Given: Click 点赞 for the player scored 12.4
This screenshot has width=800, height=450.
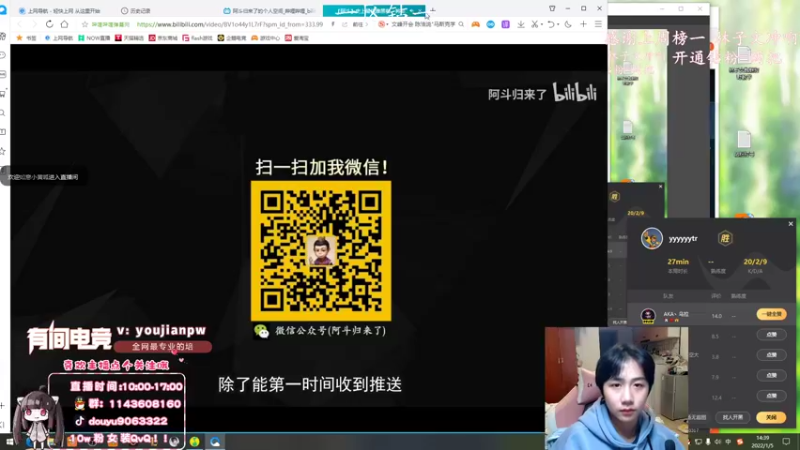Looking at the screenshot, I should click(771, 395).
